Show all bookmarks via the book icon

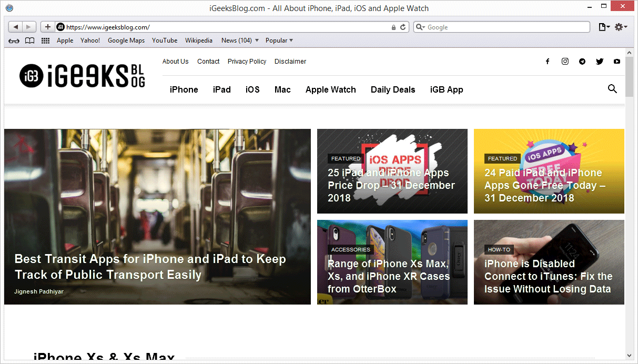[30, 41]
